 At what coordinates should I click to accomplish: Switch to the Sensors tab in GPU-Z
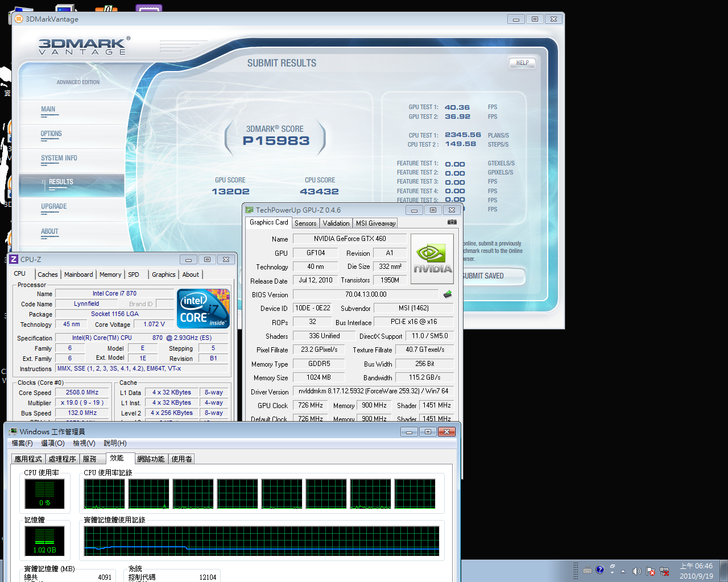(305, 223)
